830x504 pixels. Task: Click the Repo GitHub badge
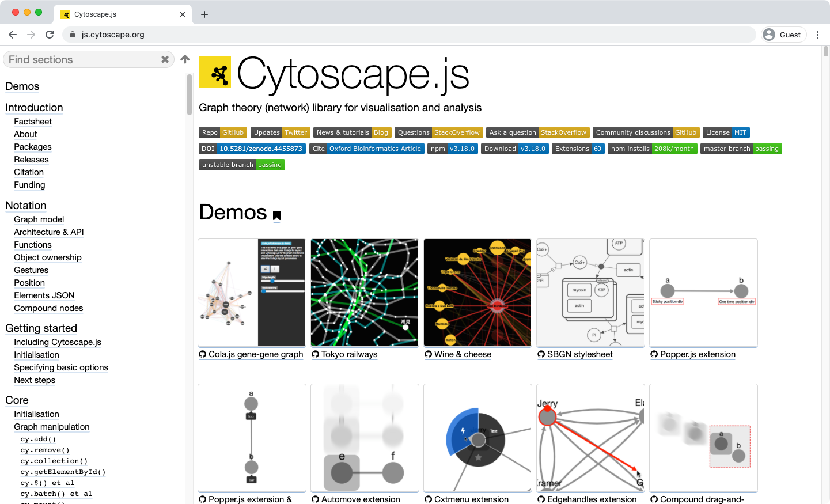223,132
